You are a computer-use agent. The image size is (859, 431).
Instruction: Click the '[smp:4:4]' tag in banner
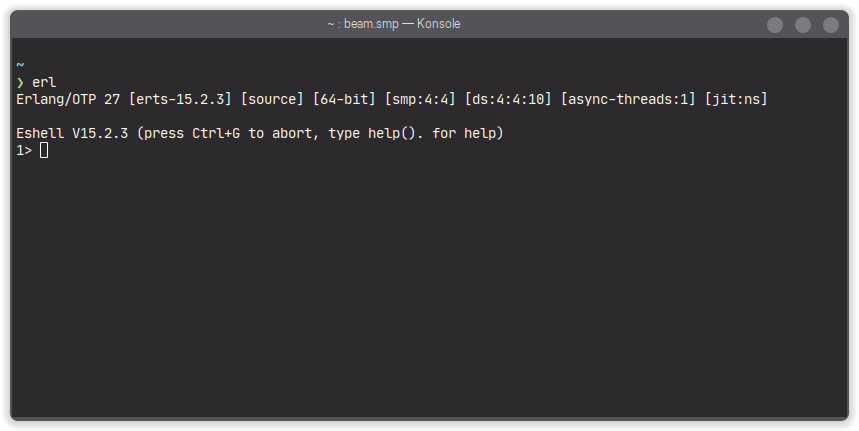(421, 99)
